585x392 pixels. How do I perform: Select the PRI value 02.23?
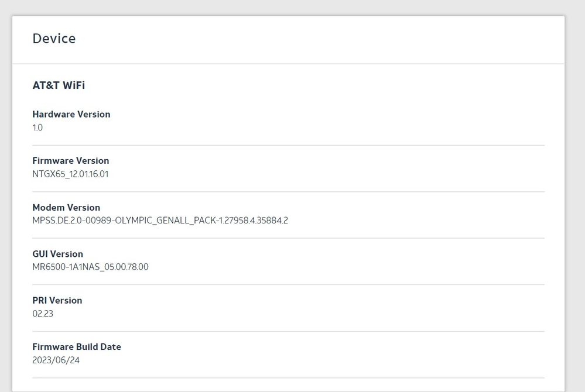[x=43, y=314]
